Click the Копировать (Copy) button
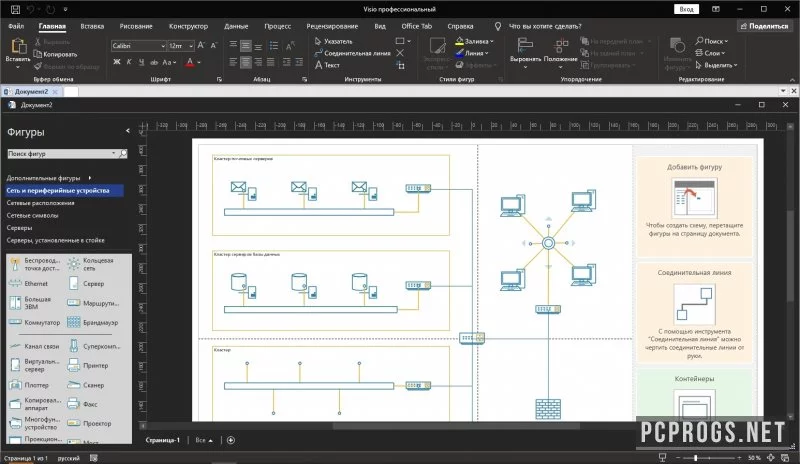This screenshot has height=464, width=800. [x=55, y=54]
